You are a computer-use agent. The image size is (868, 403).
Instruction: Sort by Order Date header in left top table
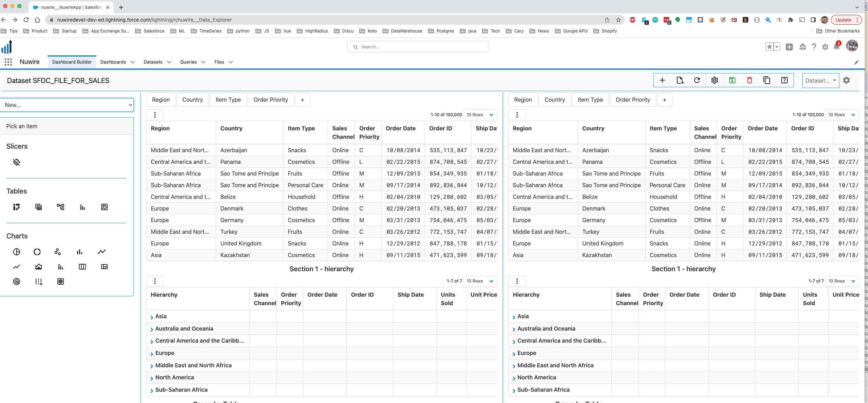click(x=401, y=129)
